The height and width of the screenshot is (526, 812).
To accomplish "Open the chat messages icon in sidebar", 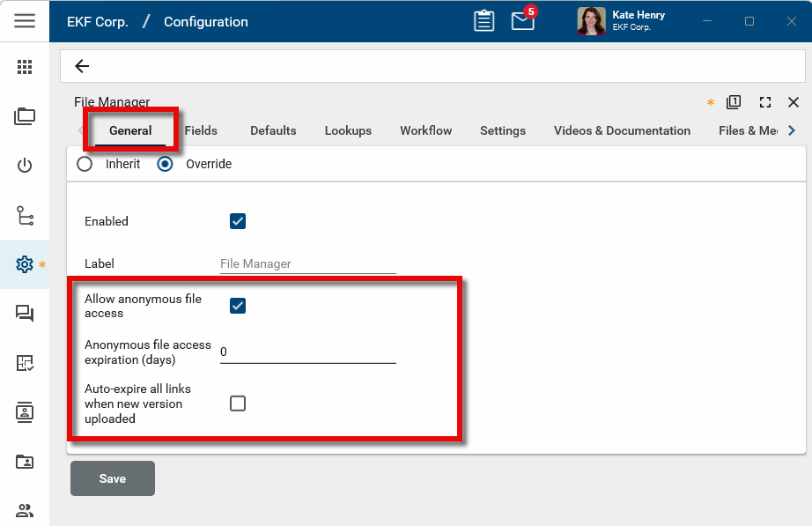I will click(25, 314).
